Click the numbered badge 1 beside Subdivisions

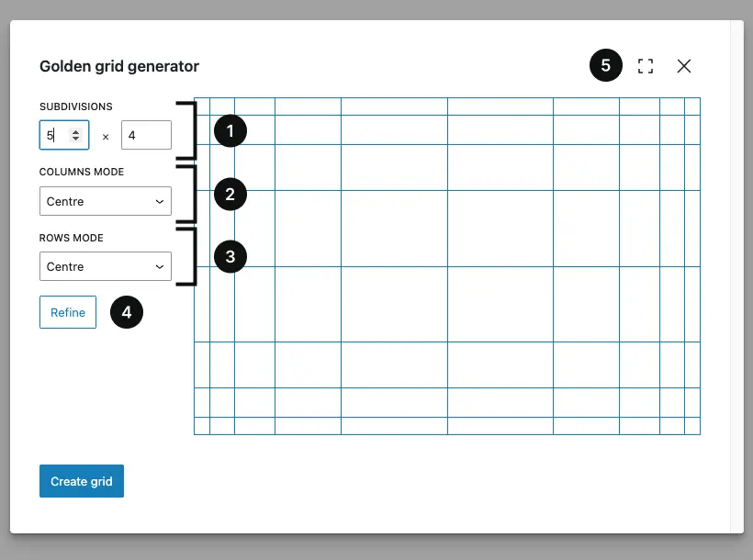click(x=230, y=130)
